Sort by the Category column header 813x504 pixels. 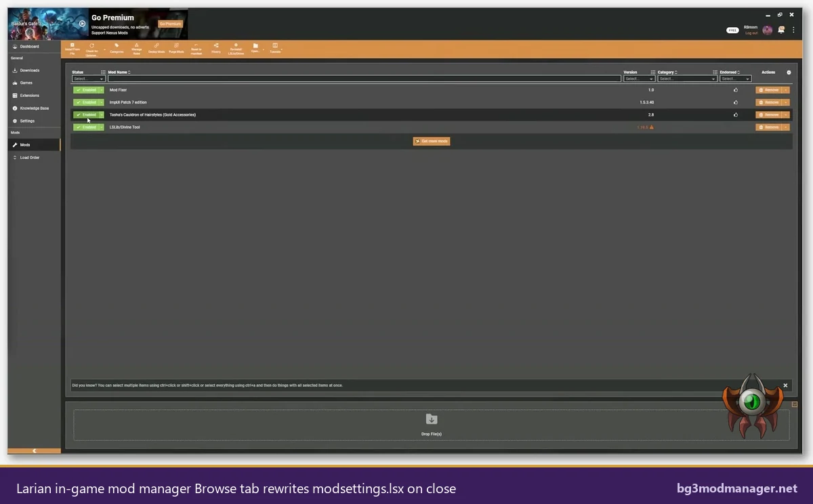[x=666, y=72]
